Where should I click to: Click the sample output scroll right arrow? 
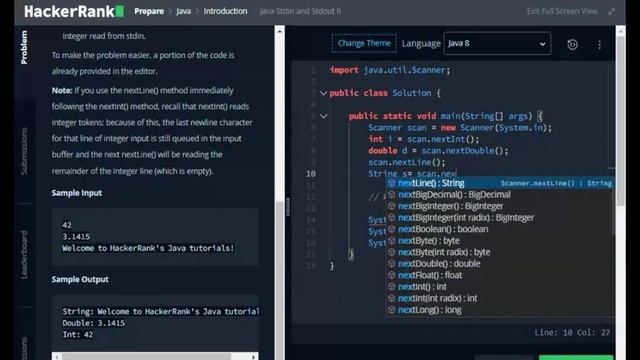click(254, 357)
